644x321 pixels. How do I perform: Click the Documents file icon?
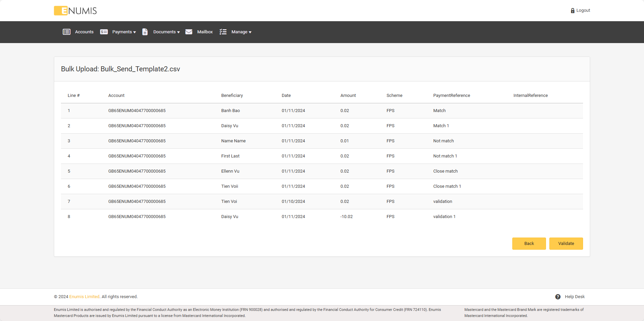pos(145,32)
